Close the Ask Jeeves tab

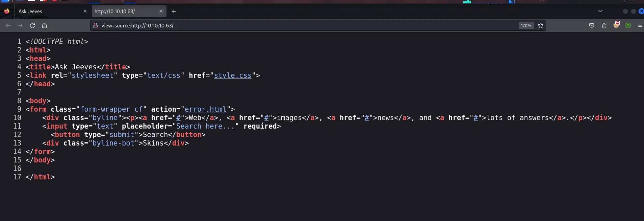[x=85, y=11]
